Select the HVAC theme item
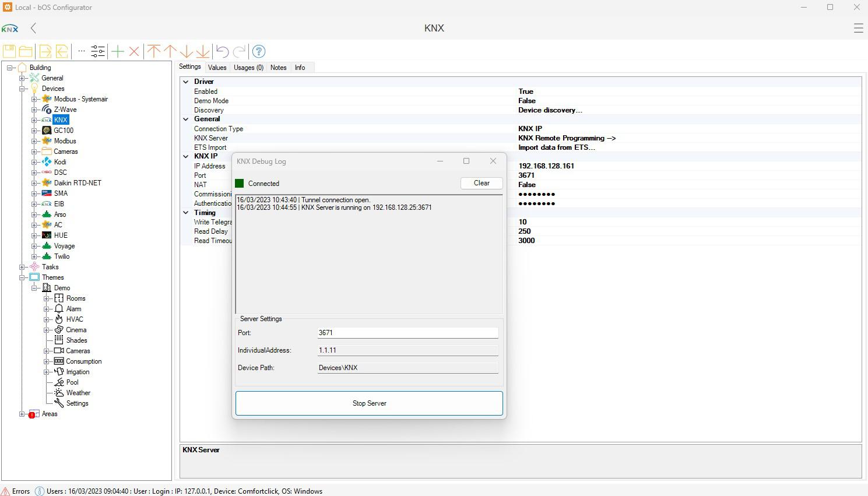The image size is (868, 496). [75, 319]
